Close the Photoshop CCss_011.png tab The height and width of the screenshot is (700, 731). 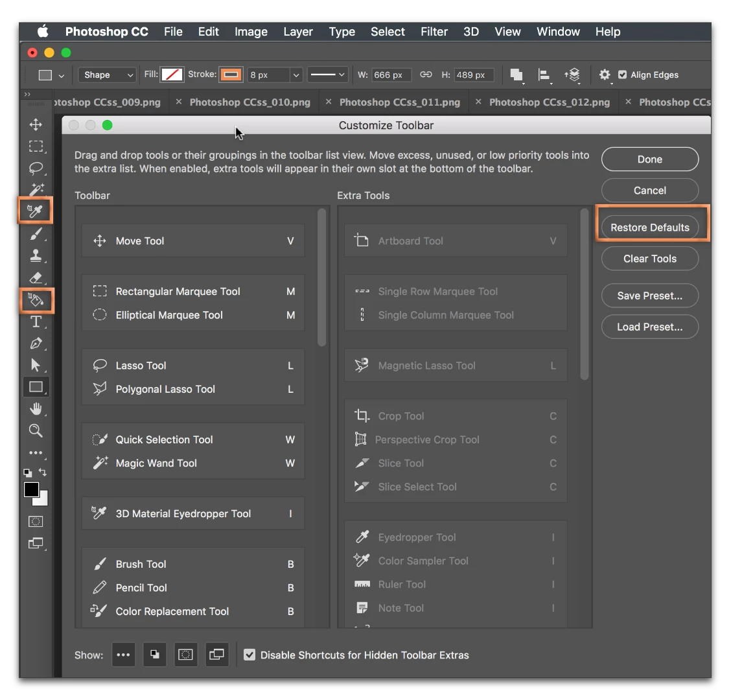pyautogui.click(x=328, y=101)
